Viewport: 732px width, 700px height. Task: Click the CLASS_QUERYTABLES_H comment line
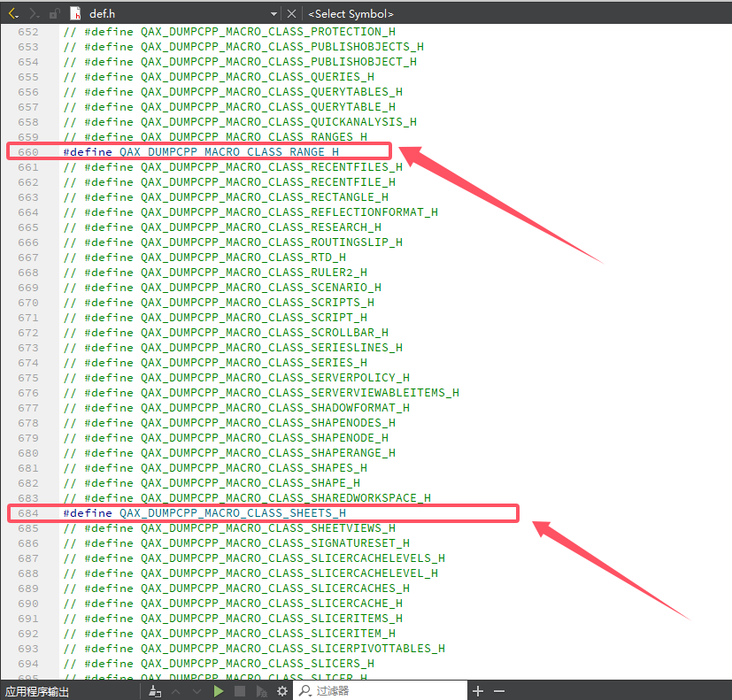233,92
